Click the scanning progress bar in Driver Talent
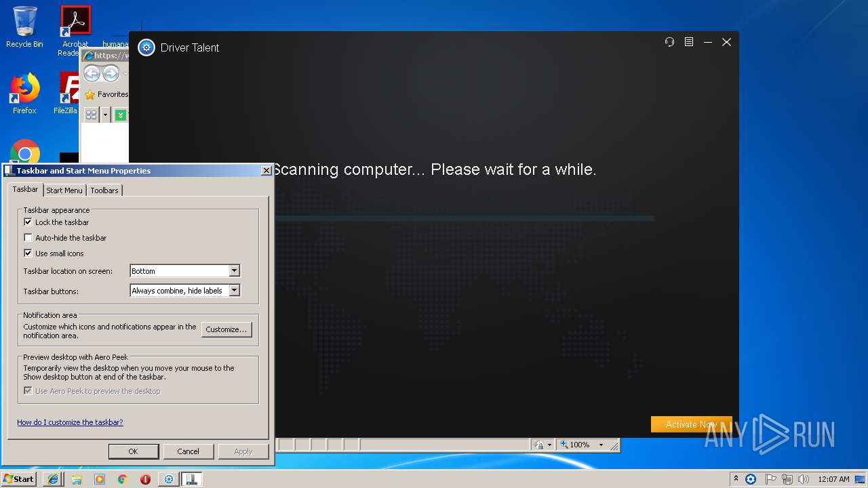Screen dimensions: 868x488 (x=465, y=218)
